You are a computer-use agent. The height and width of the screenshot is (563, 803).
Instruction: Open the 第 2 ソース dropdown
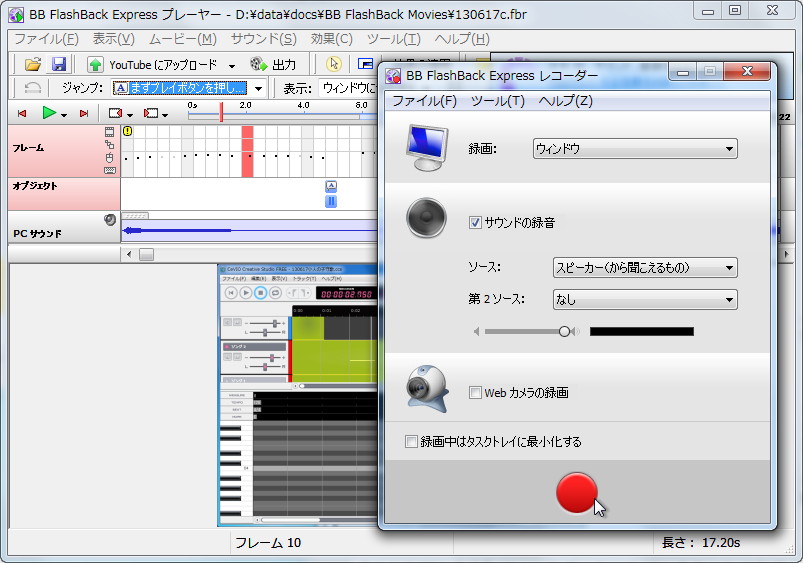coord(645,299)
